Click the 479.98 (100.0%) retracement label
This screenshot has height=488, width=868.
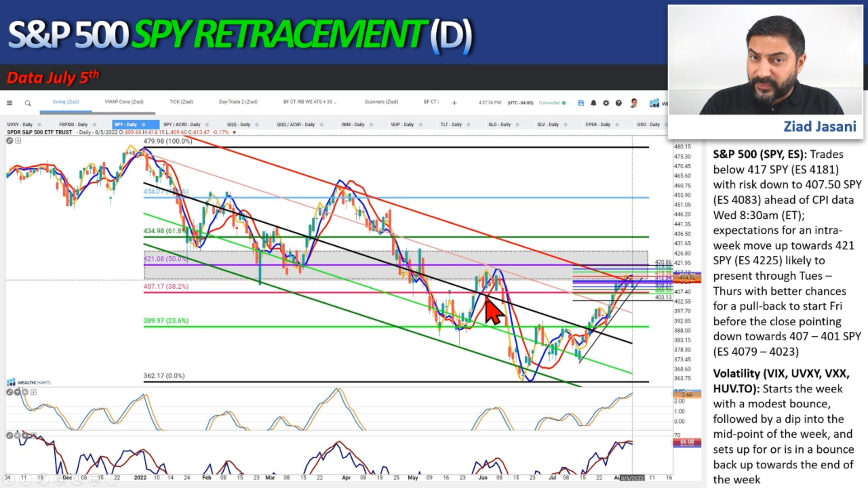coord(167,141)
